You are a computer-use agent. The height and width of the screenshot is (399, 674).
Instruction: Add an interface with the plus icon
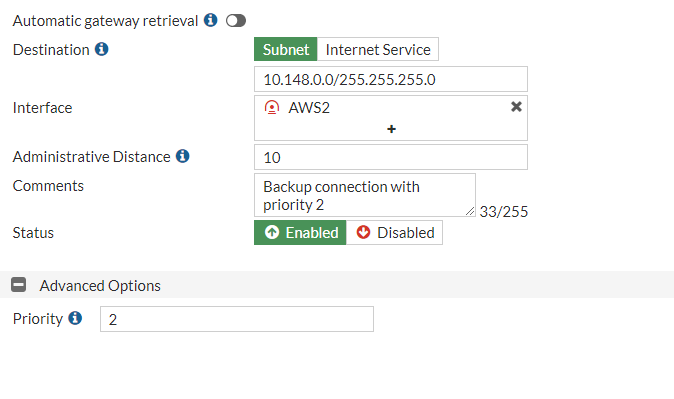[x=391, y=129]
